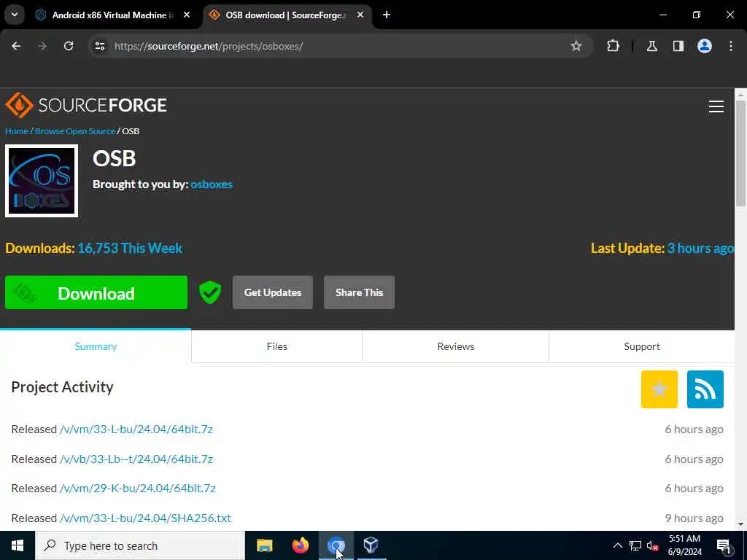The image size is (747, 560).
Task: Click the yellow star favorite button
Action: pos(659,389)
